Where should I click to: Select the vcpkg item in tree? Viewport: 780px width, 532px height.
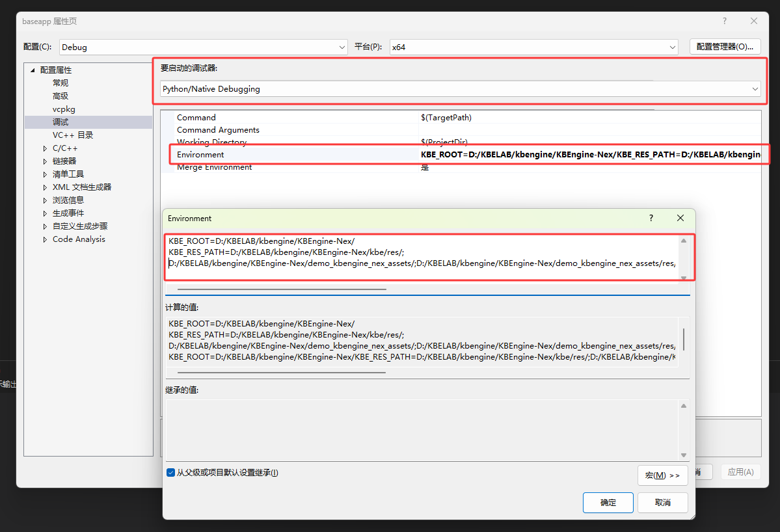click(64, 109)
